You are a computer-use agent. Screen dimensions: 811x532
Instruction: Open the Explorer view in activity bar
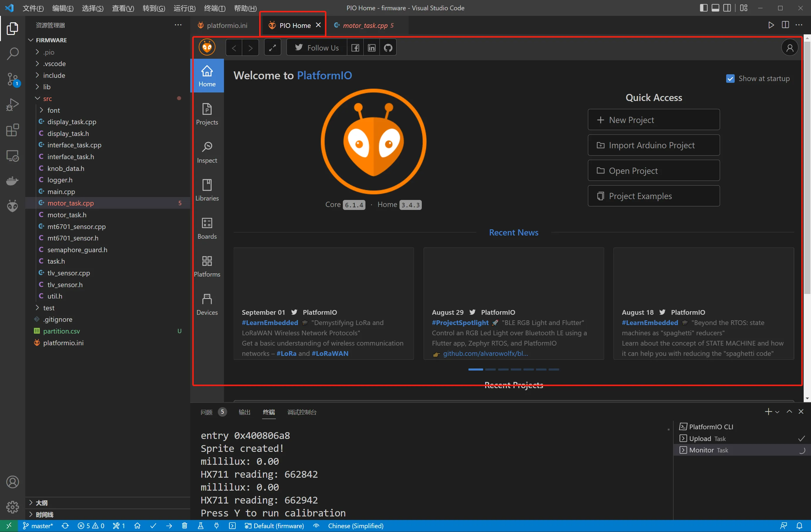point(13,28)
